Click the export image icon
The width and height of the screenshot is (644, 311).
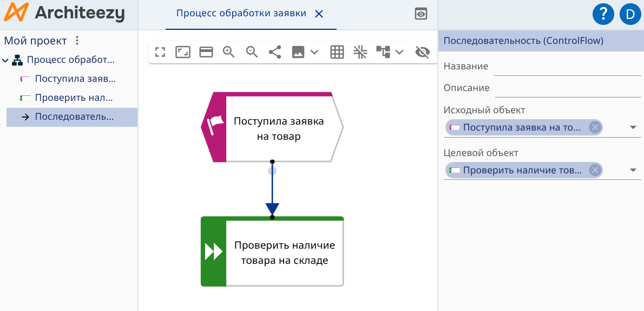[298, 52]
